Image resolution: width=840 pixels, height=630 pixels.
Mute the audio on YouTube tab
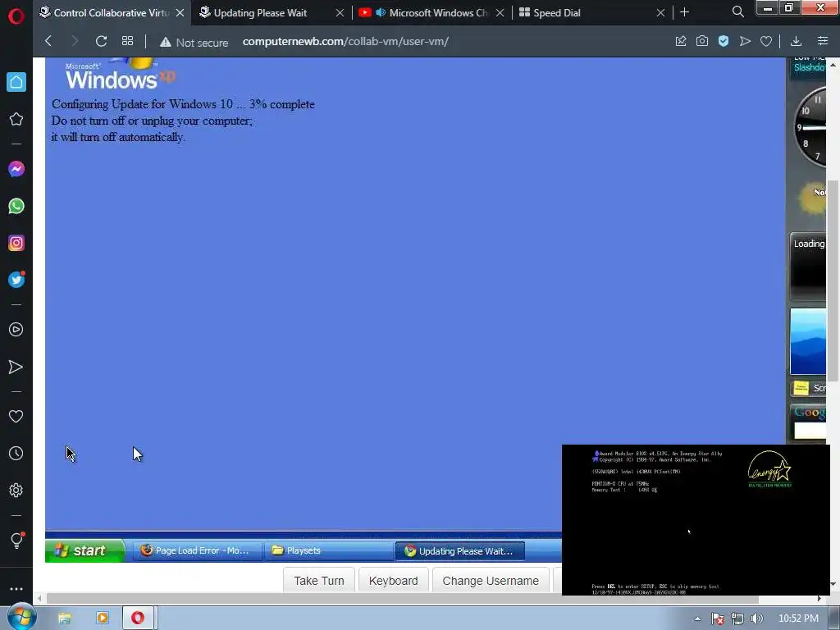pos(381,12)
